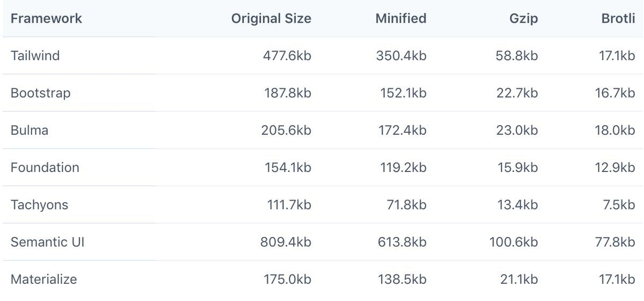Select the Tailwind row name
This screenshot has width=644, height=301.
[x=35, y=55]
